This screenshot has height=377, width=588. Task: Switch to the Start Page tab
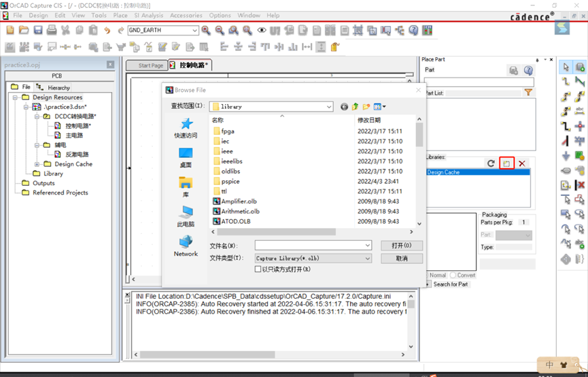click(x=147, y=65)
